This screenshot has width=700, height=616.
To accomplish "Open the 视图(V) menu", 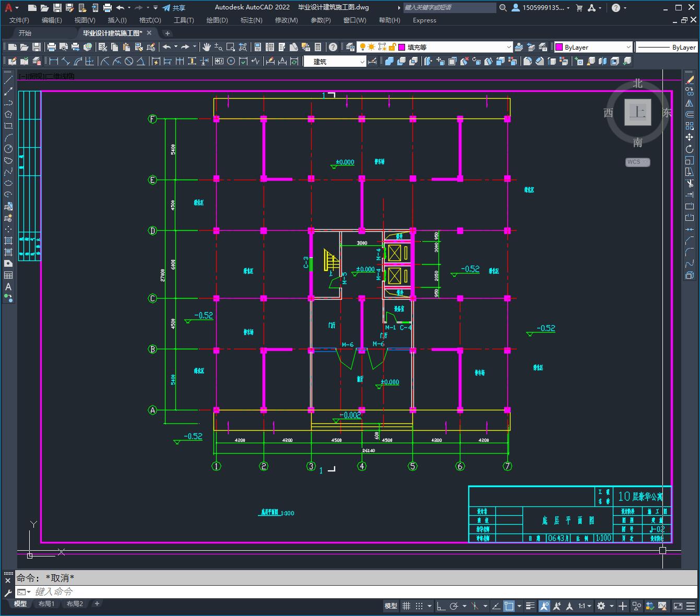I will tap(85, 20).
